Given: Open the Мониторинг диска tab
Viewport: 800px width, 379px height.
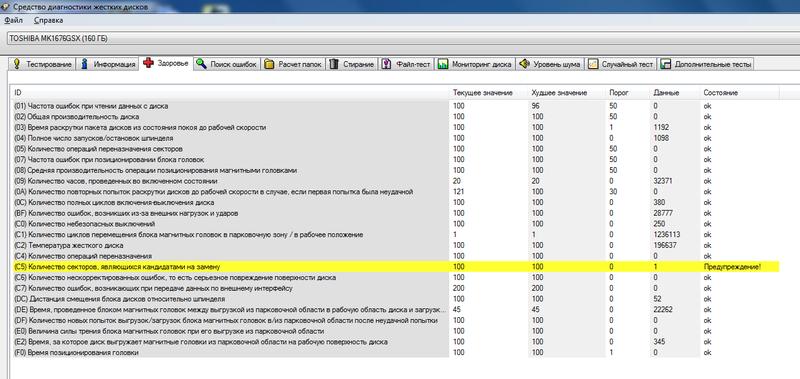Looking at the screenshot, I should pyautogui.click(x=474, y=64).
